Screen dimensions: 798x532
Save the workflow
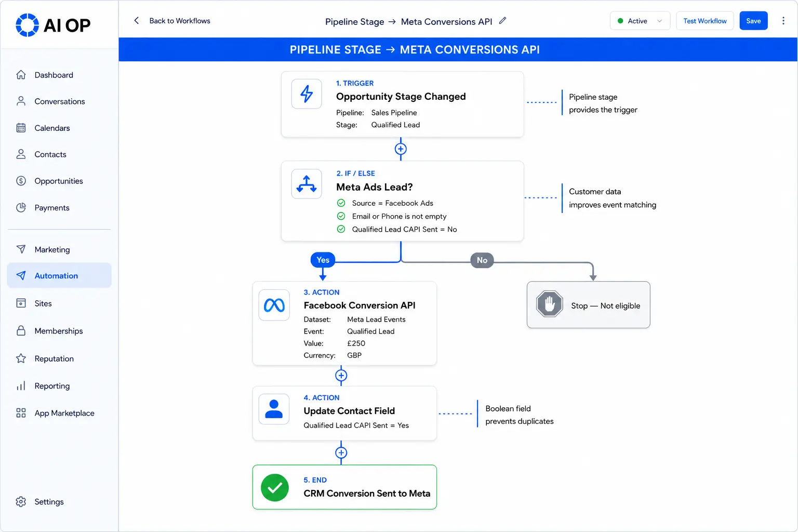[x=753, y=21]
